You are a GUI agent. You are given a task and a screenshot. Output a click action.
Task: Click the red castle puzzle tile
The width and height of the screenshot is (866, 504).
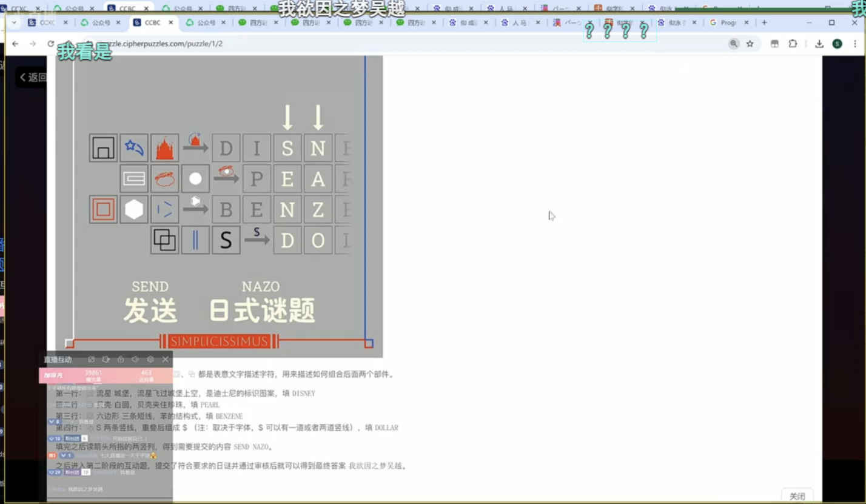click(x=164, y=148)
